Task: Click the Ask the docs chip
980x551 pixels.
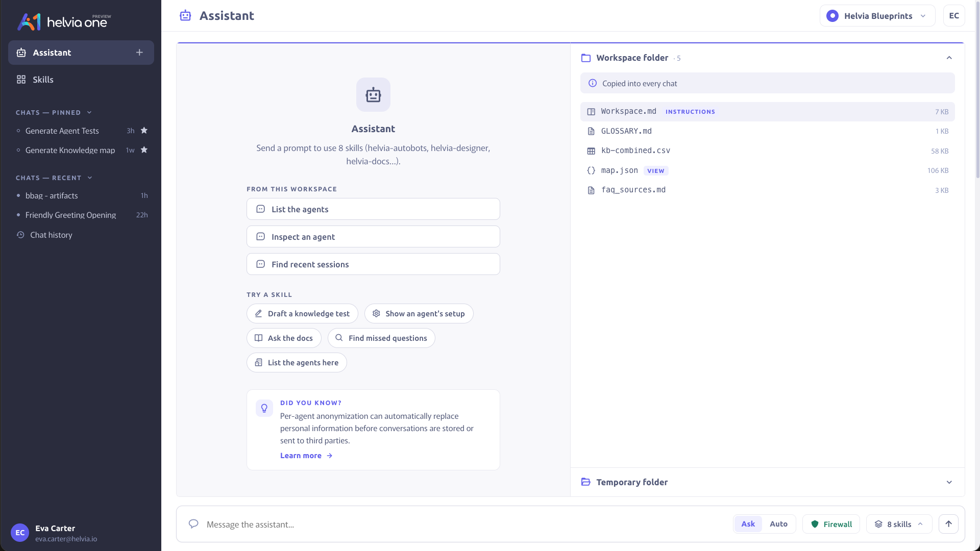Action: (284, 338)
